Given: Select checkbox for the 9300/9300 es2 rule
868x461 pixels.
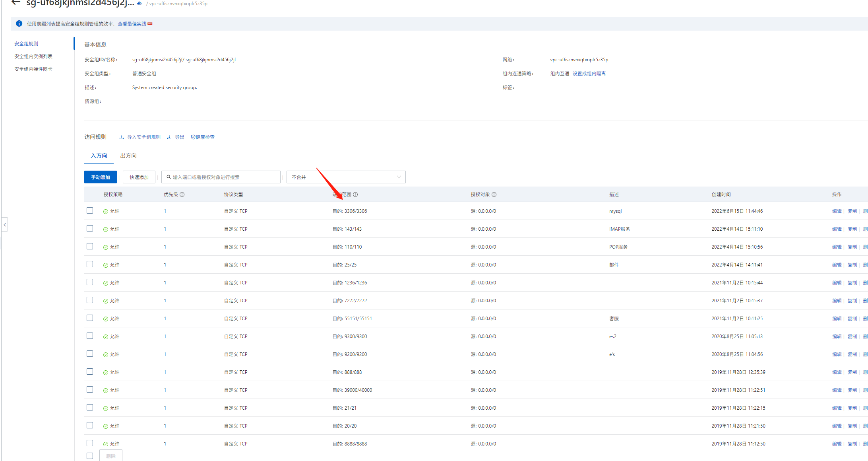Looking at the screenshot, I should pyautogui.click(x=90, y=336).
